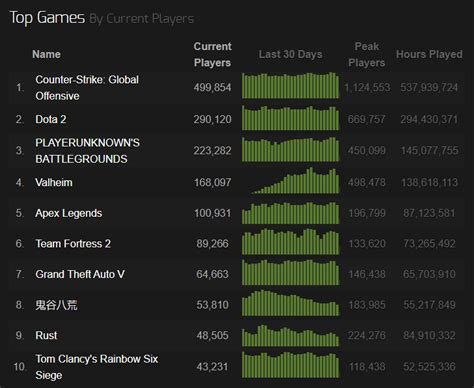This screenshot has height=388, width=474.
Task: Click current players value 43,231
Action: pos(212,367)
